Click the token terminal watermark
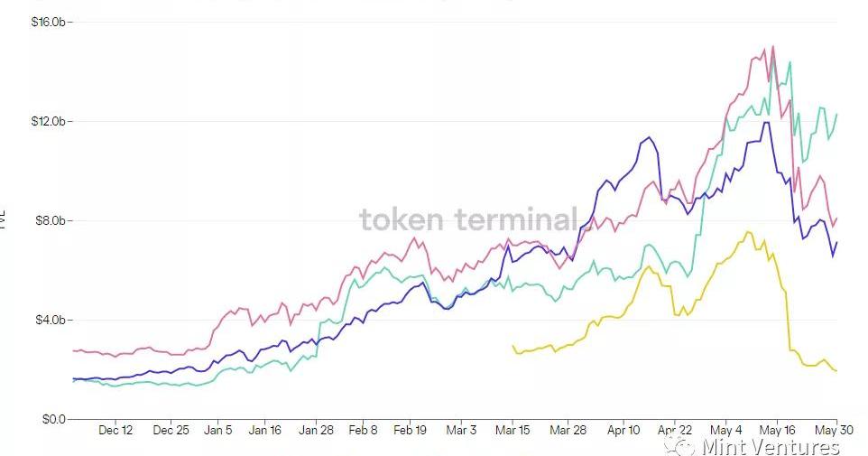The image size is (868, 456). [468, 219]
